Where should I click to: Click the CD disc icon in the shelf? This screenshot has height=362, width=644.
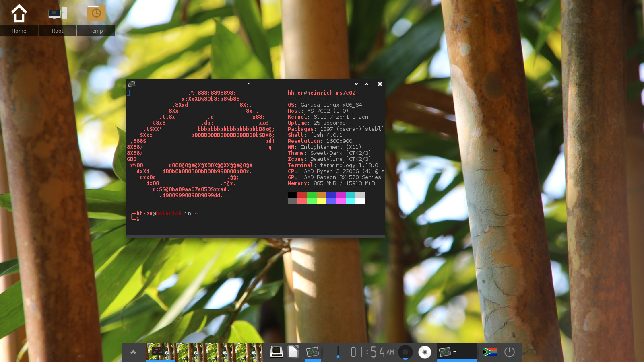tap(425, 352)
